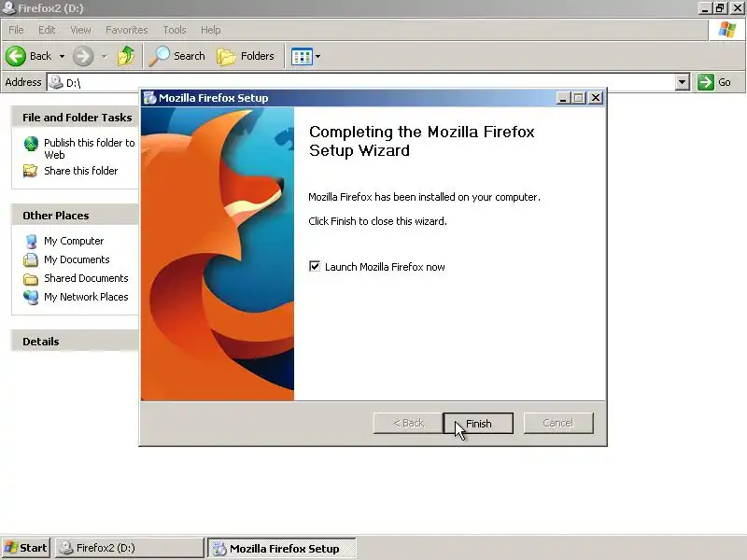Image resolution: width=747 pixels, height=560 pixels.
Task: Click the My Network Places icon
Action: click(31, 297)
